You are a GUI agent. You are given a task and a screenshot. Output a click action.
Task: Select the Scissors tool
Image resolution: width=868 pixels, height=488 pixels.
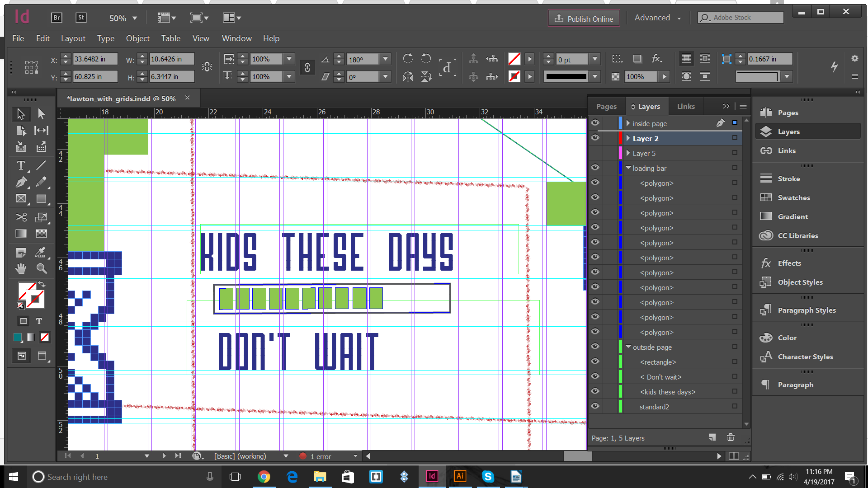point(21,217)
